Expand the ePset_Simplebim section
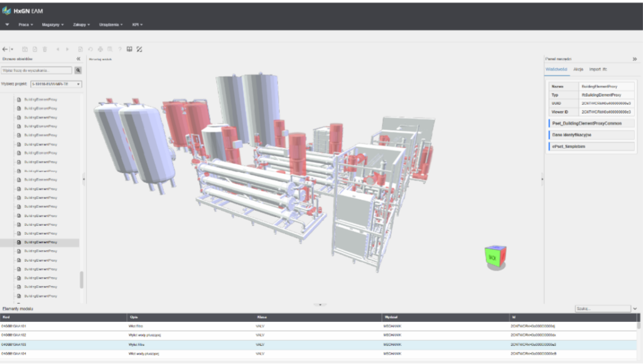The width and height of the screenshot is (643, 364). pyautogui.click(x=592, y=146)
